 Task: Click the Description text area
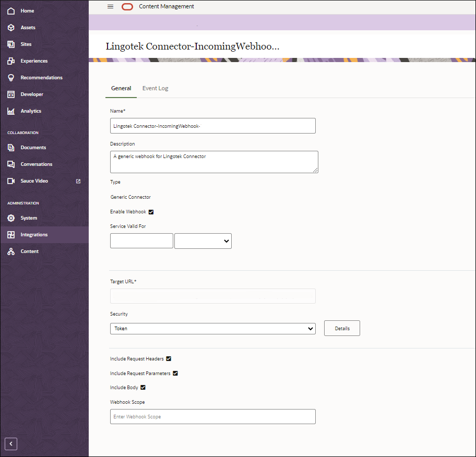214,162
